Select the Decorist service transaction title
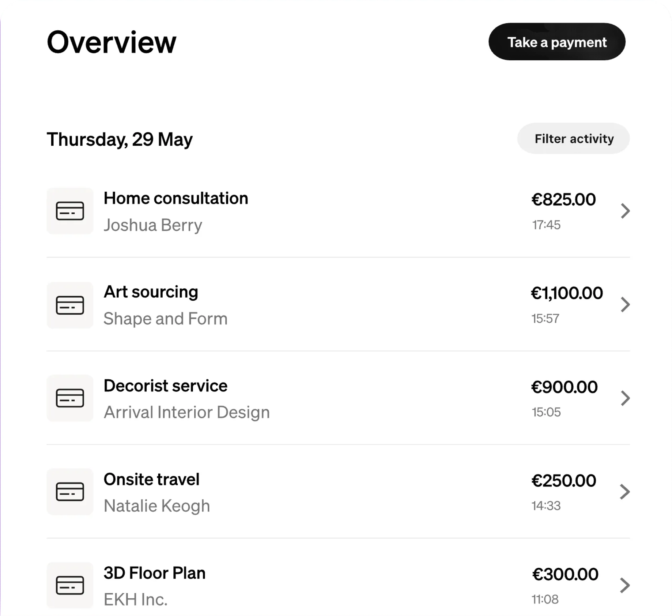 coord(165,386)
